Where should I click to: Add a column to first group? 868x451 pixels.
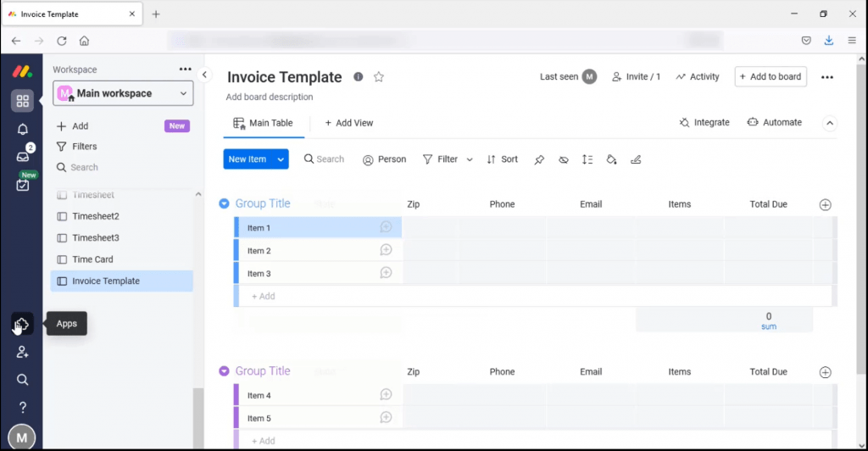point(825,205)
